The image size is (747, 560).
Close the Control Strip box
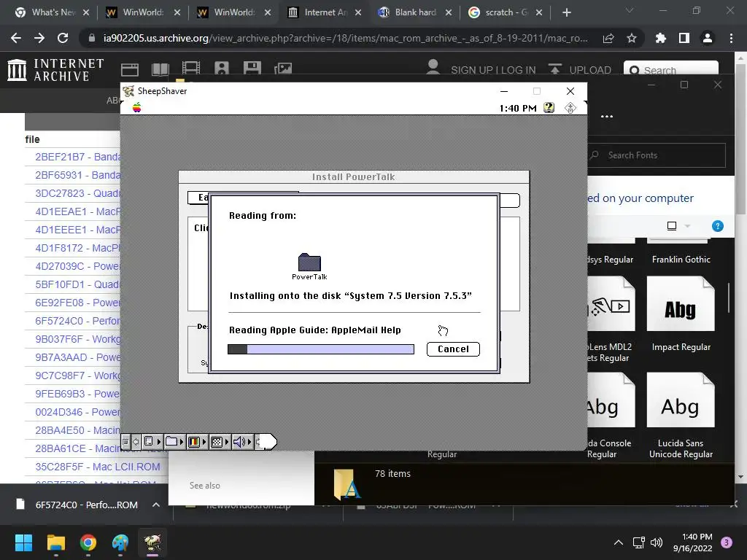tap(125, 441)
